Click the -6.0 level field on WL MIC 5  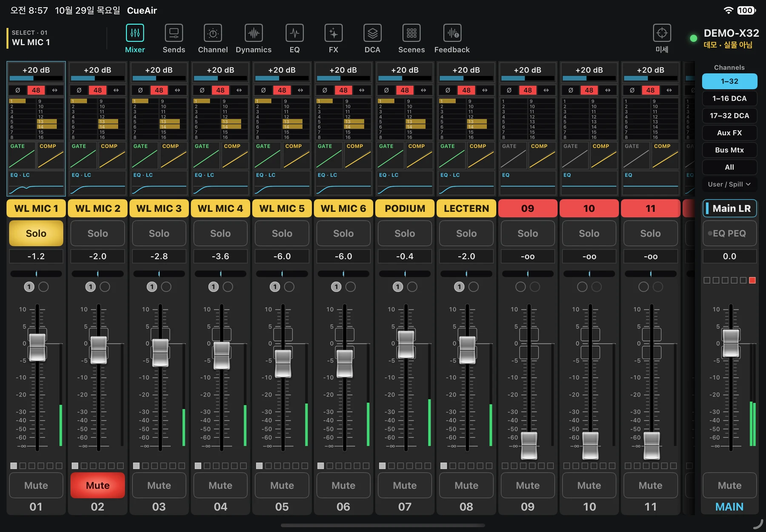pyautogui.click(x=282, y=256)
